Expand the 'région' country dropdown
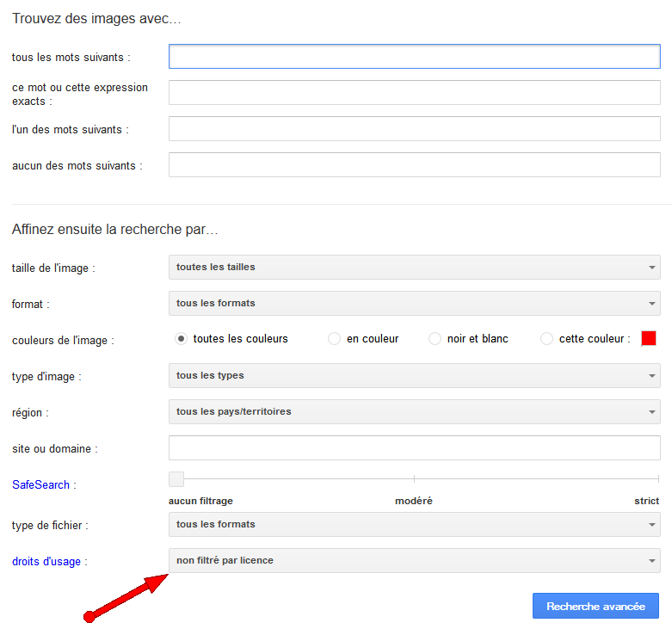The height and width of the screenshot is (635, 672). pos(414,412)
